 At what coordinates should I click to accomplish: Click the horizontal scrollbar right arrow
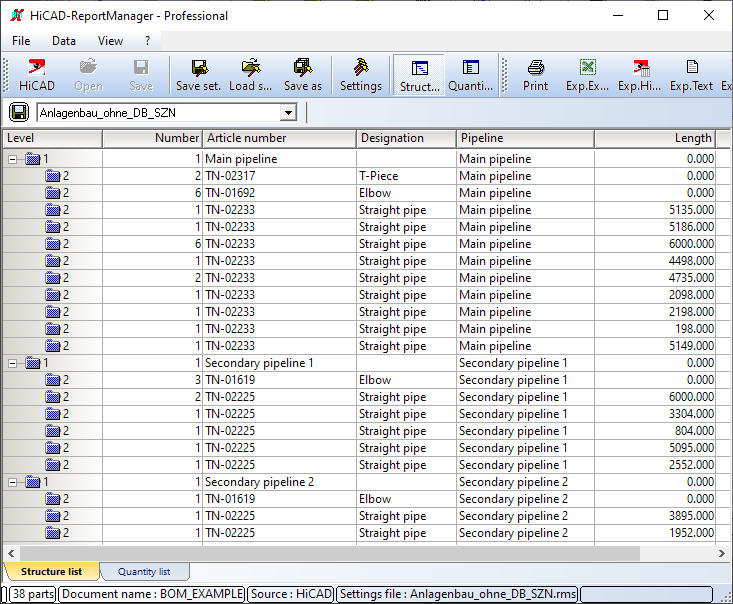722,554
